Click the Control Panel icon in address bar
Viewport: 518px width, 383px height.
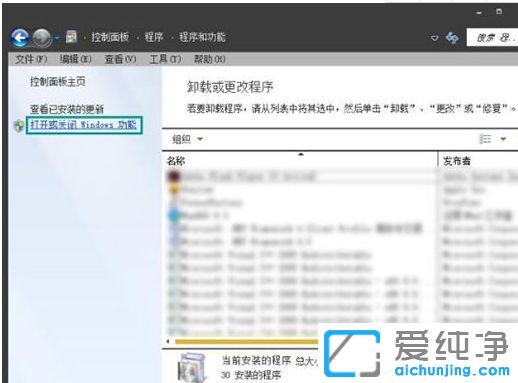pyautogui.click(x=71, y=37)
